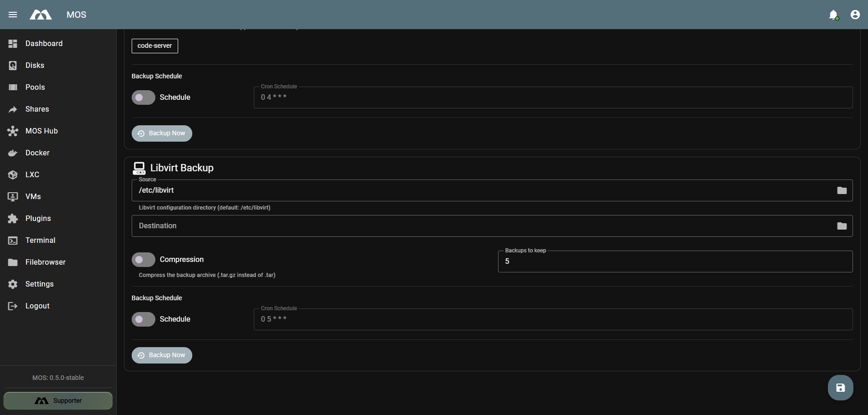The height and width of the screenshot is (415, 868).
Task: Click the Libvirt Backup computer icon
Action: [x=139, y=168]
